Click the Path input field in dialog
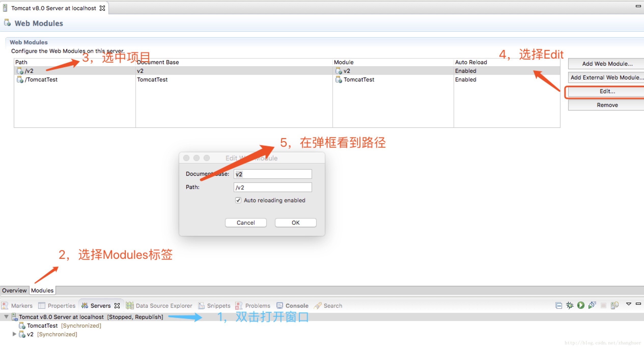This screenshot has height=348, width=644. pos(273,187)
